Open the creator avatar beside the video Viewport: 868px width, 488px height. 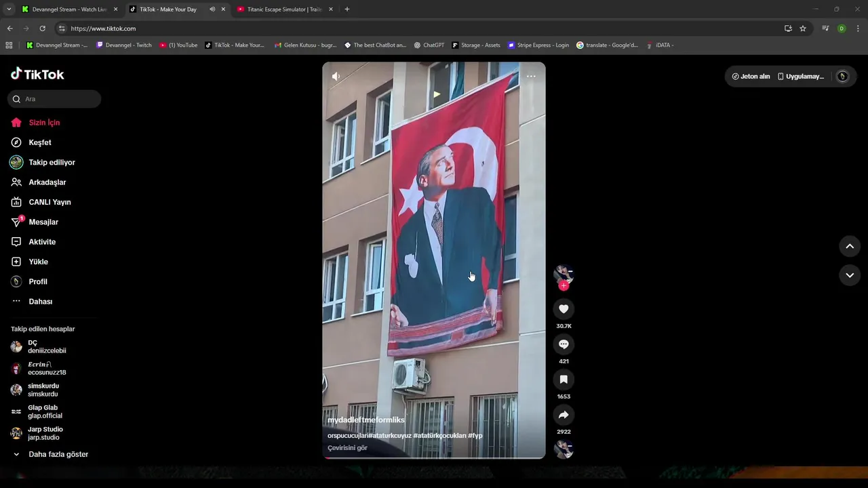click(564, 274)
